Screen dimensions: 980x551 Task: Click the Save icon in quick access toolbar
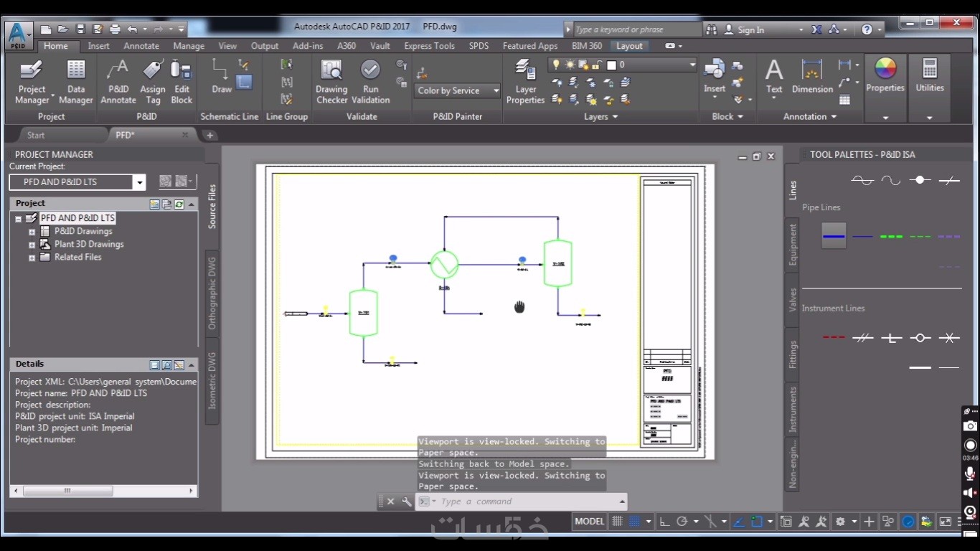pyautogui.click(x=80, y=29)
